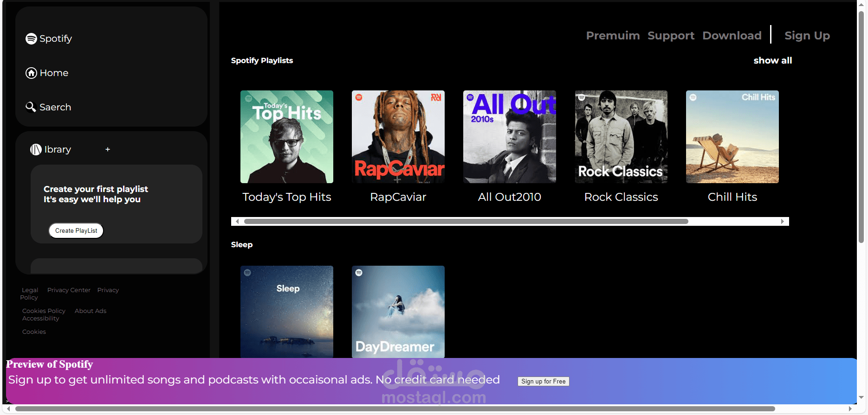
Task: Click the playlists row scrollbar right arrow
Action: click(783, 222)
